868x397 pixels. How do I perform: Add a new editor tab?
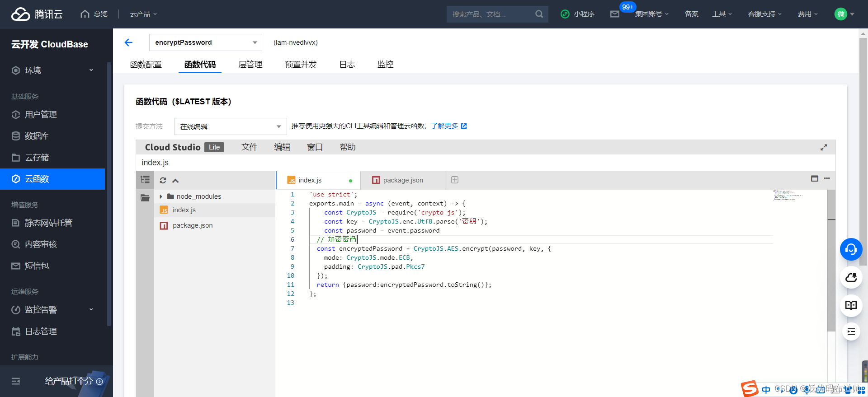[455, 180]
